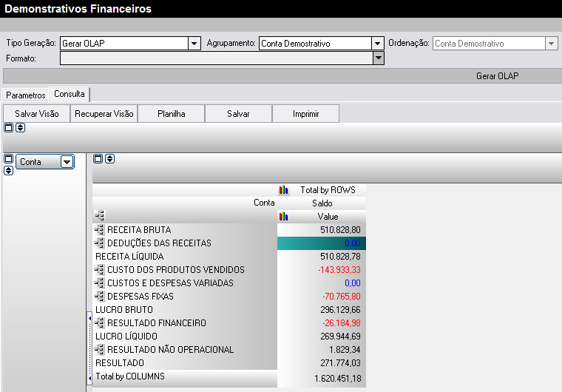Viewport: 562px width, 392px height.
Task: Click the Gerar OLAP bar button
Action: coord(497,76)
